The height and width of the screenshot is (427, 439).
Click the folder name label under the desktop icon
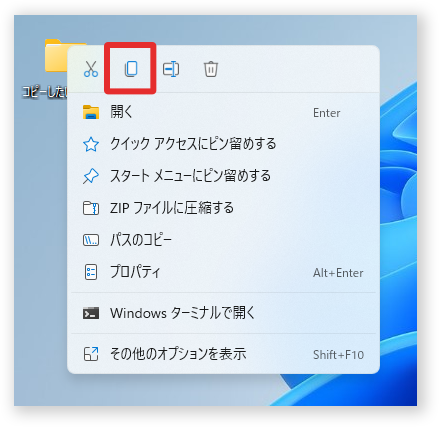[45, 92]
